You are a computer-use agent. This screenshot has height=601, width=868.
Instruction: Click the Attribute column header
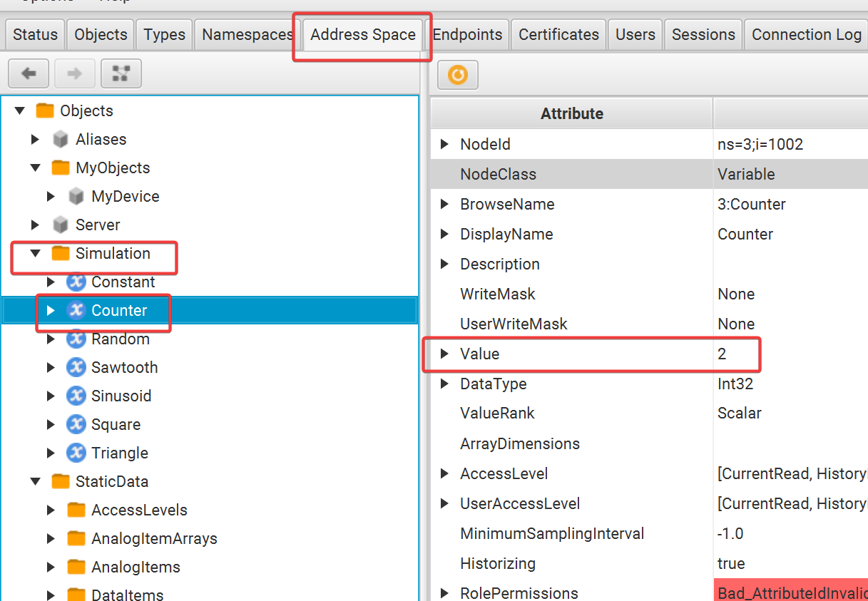tap(571, 113)
